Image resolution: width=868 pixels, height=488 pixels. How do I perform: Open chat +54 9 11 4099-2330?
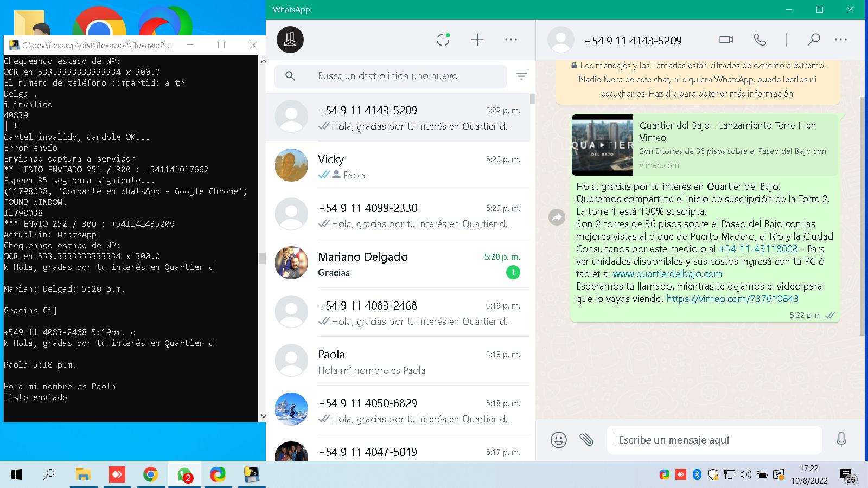(398, 215)
